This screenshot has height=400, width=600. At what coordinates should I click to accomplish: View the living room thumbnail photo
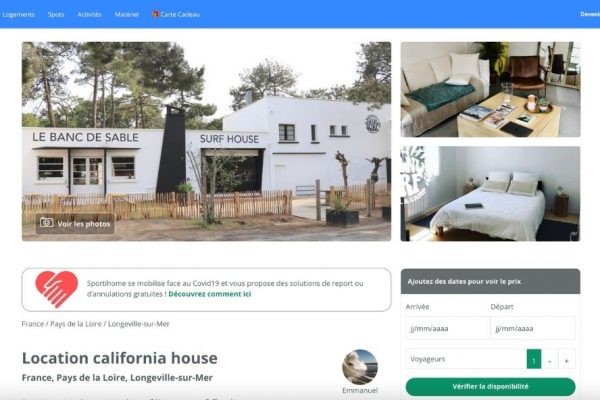tap(490, 89)
